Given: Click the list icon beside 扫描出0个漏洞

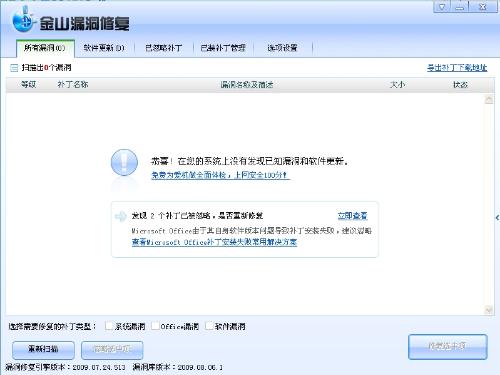Looking at the screenshot, I should click(14, 68).
